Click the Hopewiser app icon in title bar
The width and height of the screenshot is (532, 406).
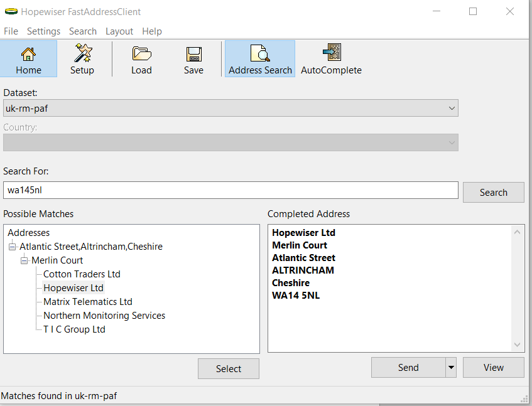(x=11, y=11)
